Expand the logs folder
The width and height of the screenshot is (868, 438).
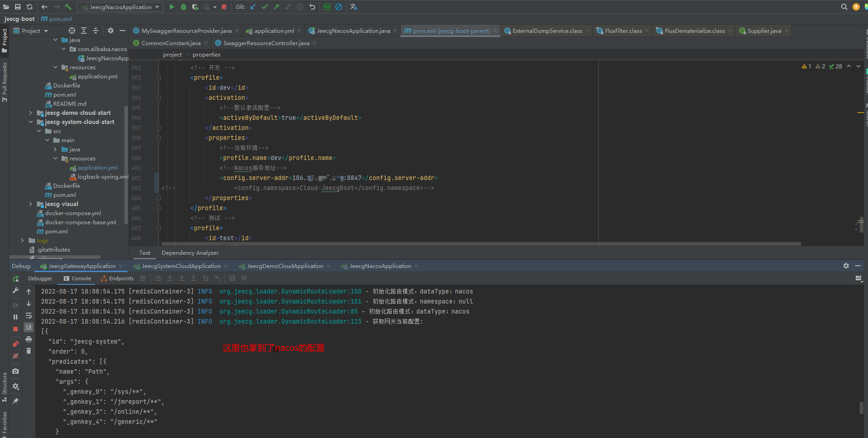point(22,241)
